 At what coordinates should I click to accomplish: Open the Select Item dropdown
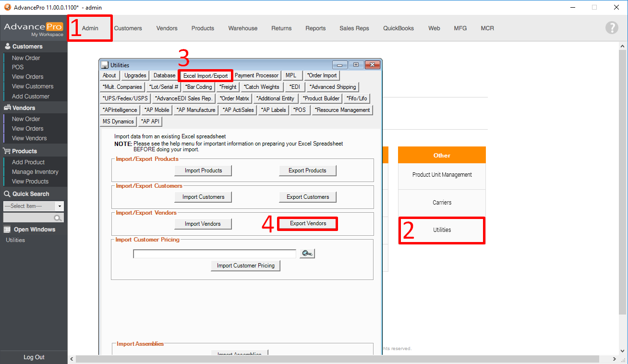coord(60,206)
